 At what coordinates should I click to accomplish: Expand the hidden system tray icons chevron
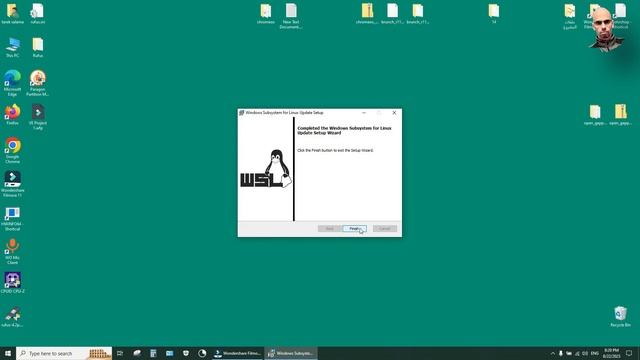tap(553, 353)
